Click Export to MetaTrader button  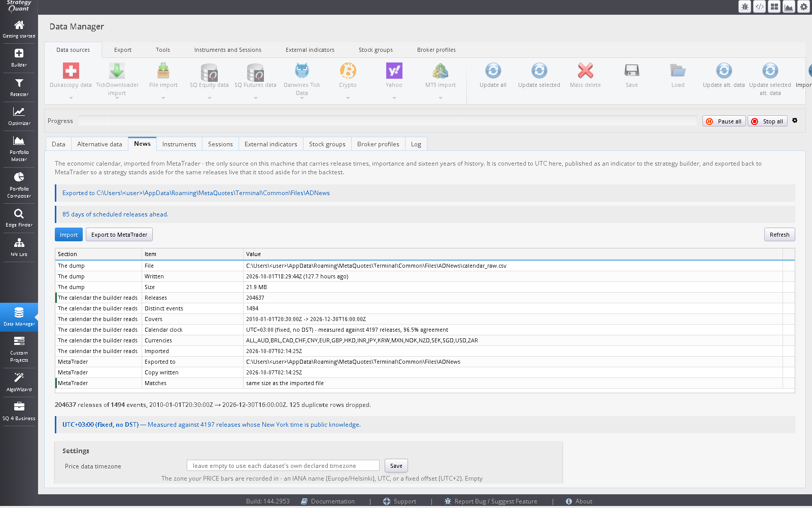click(x=119, y=235)
